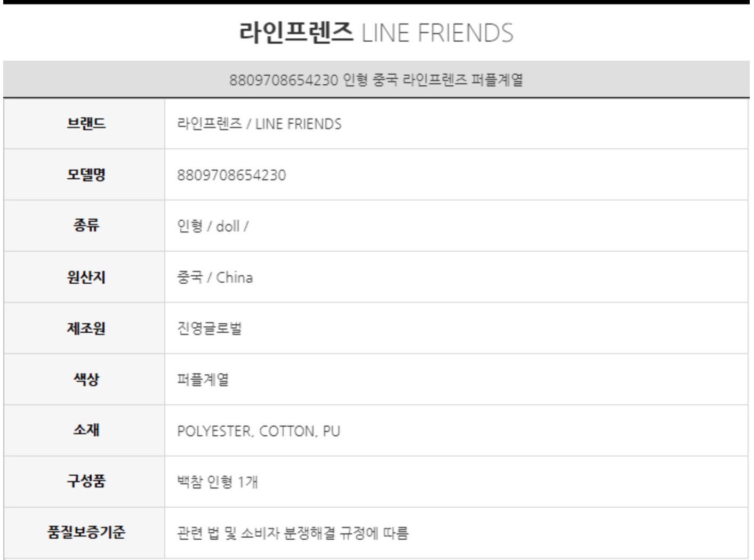754x560 pixels.
Task: Click the 백참 인형 1개 value
Action: click(217, 482)
